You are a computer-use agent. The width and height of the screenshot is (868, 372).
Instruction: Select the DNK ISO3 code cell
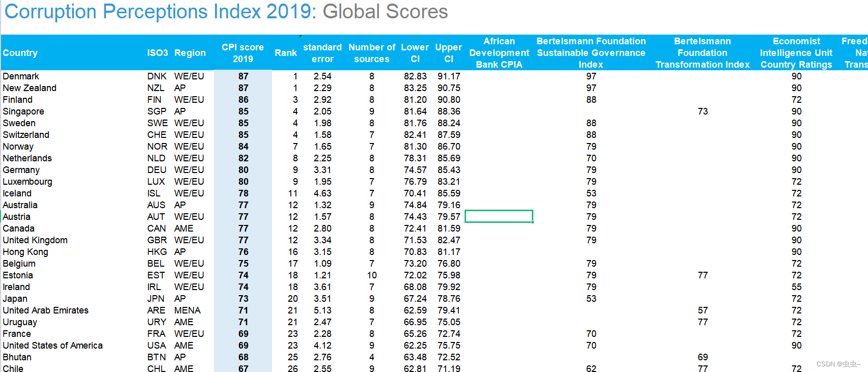(x=157, y=76)
